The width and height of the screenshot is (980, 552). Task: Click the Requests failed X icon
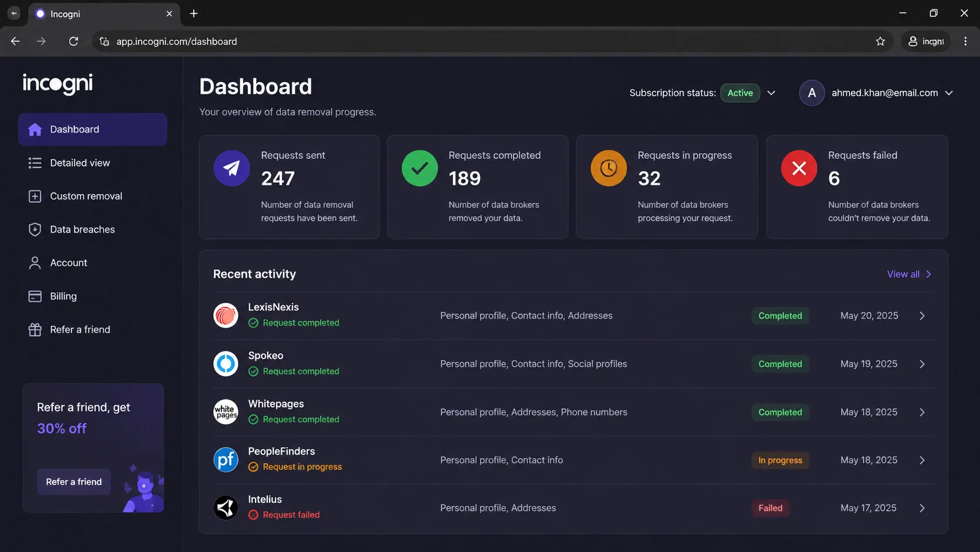pyautogui.click(x=799, y=168)
